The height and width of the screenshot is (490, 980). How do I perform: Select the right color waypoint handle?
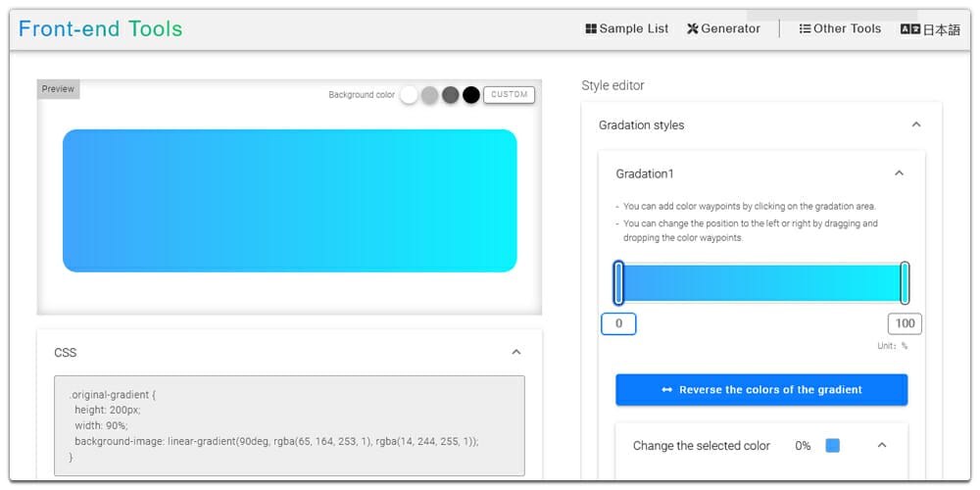pyautogui.click(x=905, y=283)
